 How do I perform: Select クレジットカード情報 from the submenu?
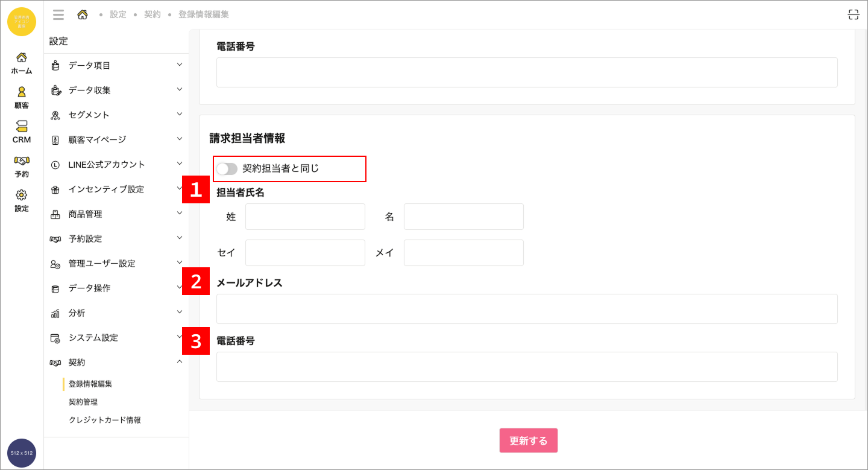click(x=105, y=419)
